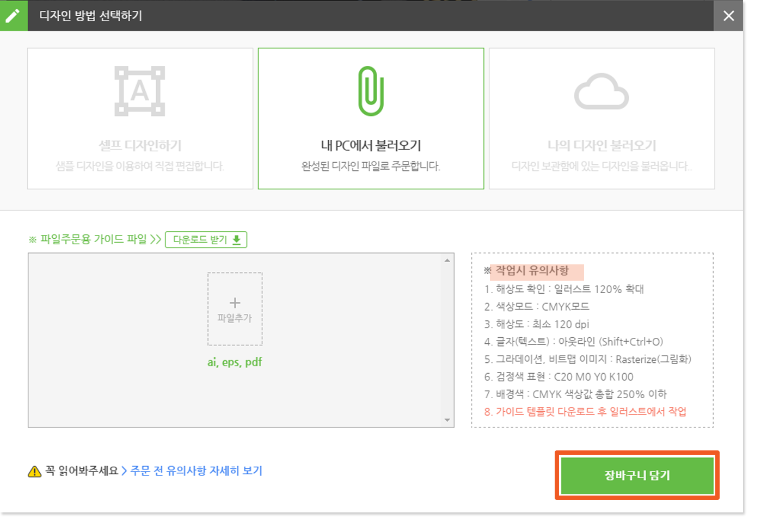Click the text '2. 색상모드 : CMYK모드'
Image resolution: width=761 pixels, height=532 pixels.
click(x=537, y=306)
